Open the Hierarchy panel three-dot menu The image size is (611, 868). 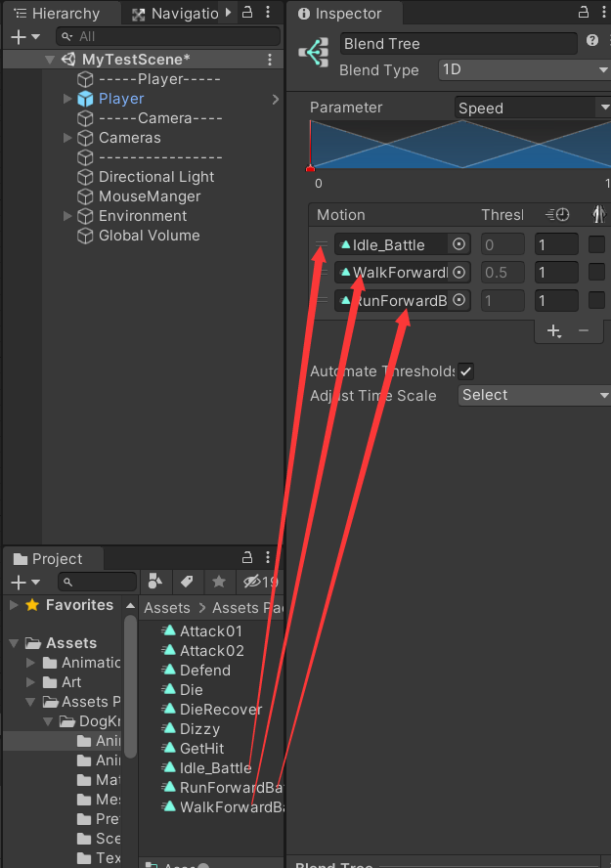tap(269, 13)
